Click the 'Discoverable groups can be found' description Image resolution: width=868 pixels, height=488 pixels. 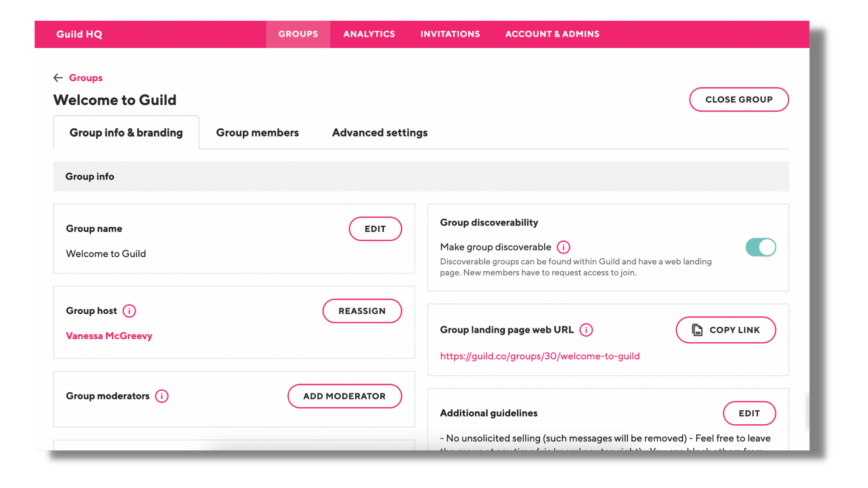[576, 267]
